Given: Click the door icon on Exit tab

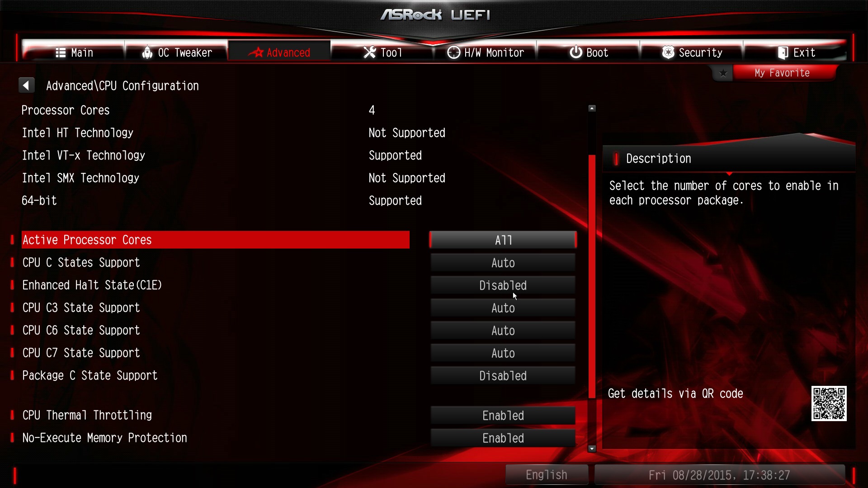Looking at the screenshot, I should pyautogui.click(x=783, y=53).
